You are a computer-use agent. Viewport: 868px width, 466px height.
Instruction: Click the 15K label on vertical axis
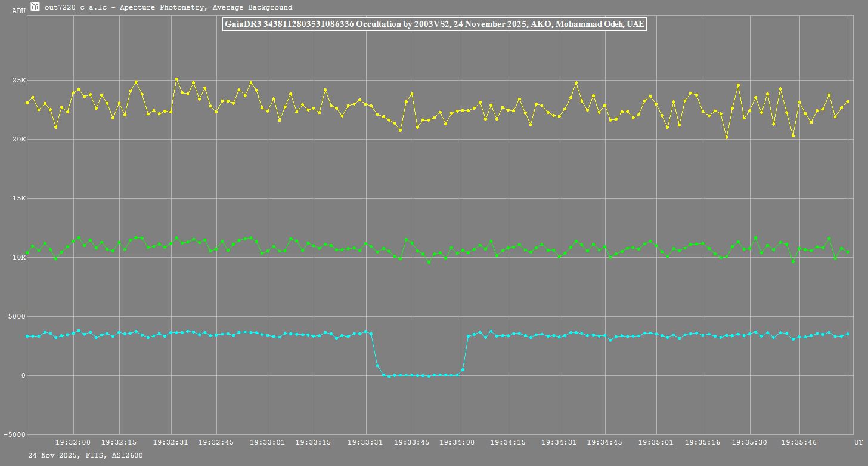(x=19, y=199)
